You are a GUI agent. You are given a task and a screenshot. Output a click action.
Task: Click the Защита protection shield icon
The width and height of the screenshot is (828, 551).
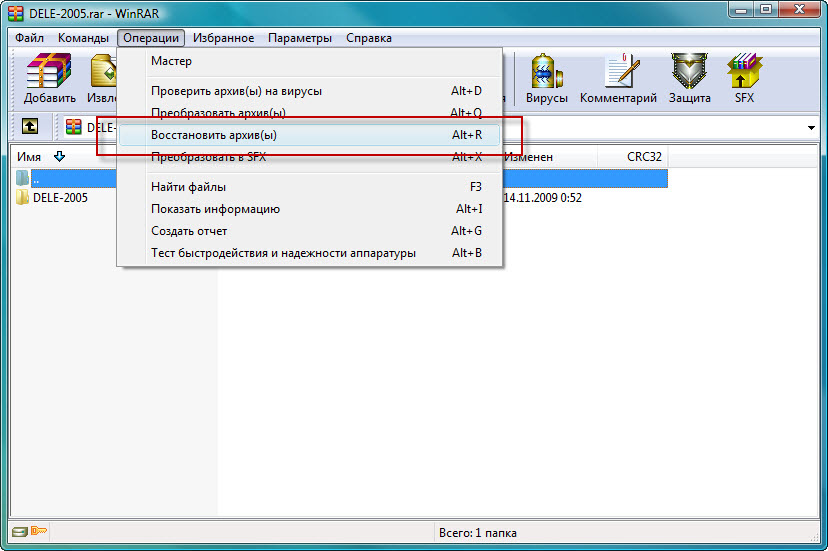point(690,78)
